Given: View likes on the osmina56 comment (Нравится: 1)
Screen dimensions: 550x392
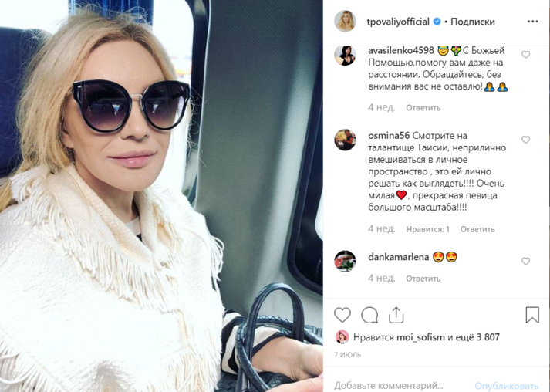Looking at the screenshot, I should coord(427,229).
